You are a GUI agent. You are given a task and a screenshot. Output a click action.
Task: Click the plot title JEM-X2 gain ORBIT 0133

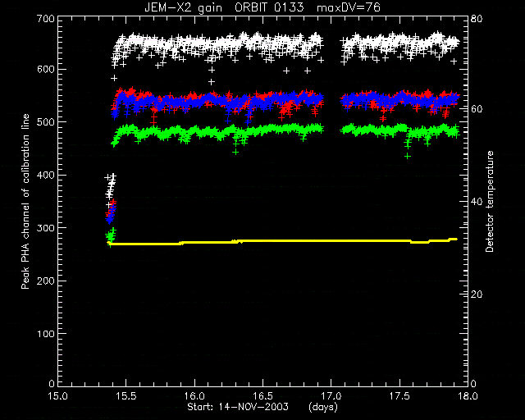pos(224,7)
